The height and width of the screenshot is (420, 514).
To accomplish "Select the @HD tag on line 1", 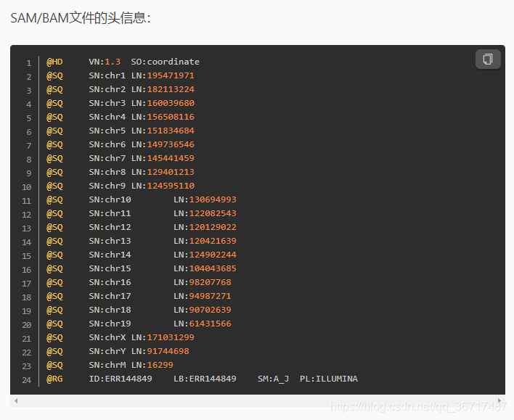I will [54, 62].
